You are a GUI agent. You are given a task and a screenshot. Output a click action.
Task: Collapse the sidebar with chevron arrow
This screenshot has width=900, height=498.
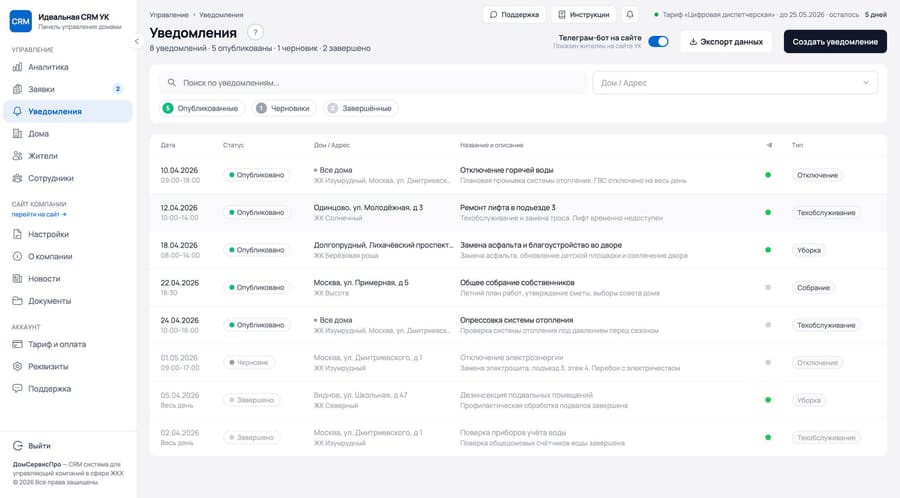point(137,41)
